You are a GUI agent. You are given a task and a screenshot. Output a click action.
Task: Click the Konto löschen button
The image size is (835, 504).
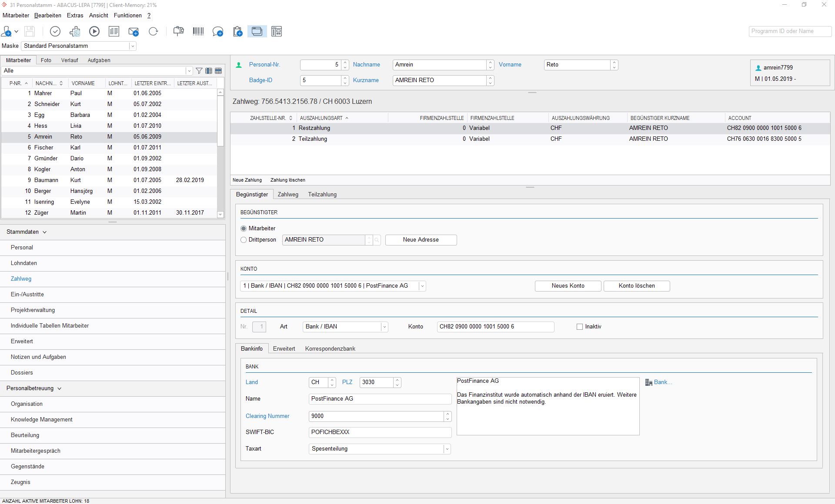click(637, 286)
